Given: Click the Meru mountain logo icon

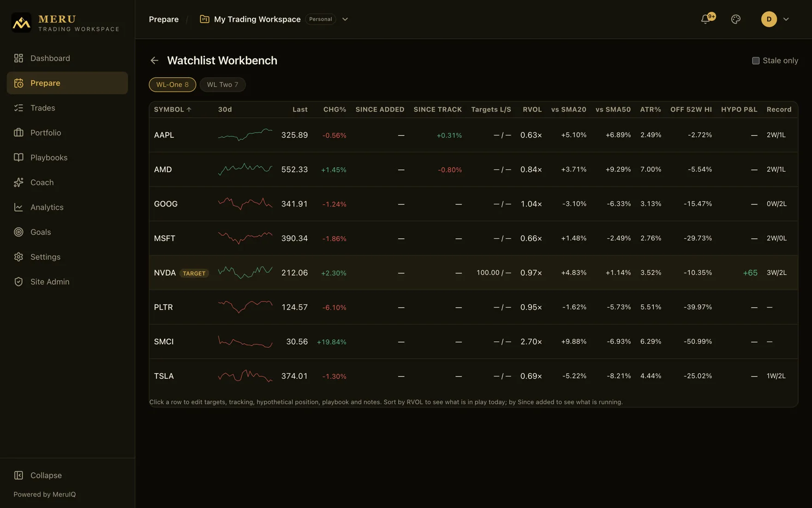Looking at the screenshot, I should click(x=21, y=22).
